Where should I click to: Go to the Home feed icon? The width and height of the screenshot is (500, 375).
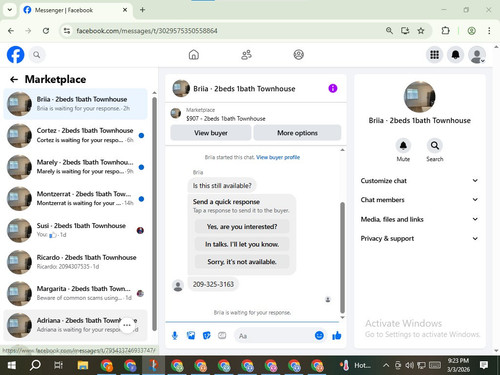pyautogui.click(x=194, y=54)
